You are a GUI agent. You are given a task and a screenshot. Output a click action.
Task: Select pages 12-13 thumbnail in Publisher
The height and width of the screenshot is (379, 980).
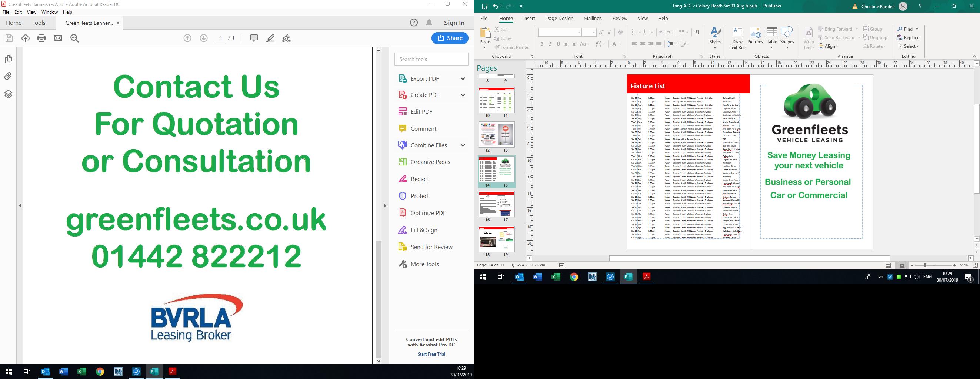[496, 135]
